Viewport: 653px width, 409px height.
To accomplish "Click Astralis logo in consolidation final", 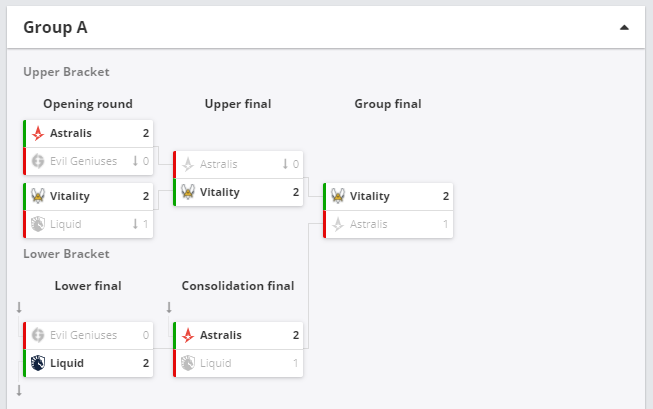I will point(188,335).
